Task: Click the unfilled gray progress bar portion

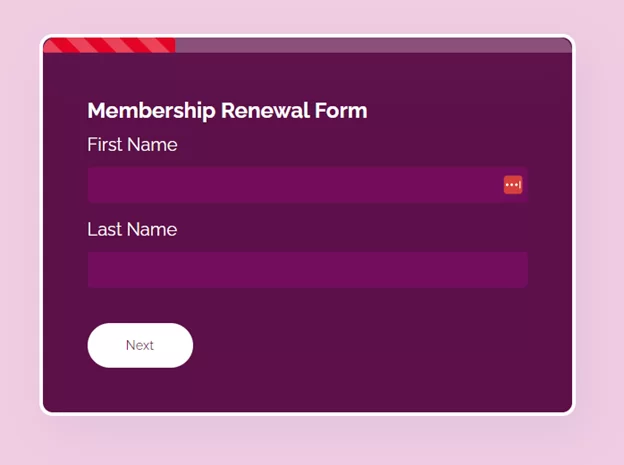Action: pyautogui.click(x=370, y=45)
